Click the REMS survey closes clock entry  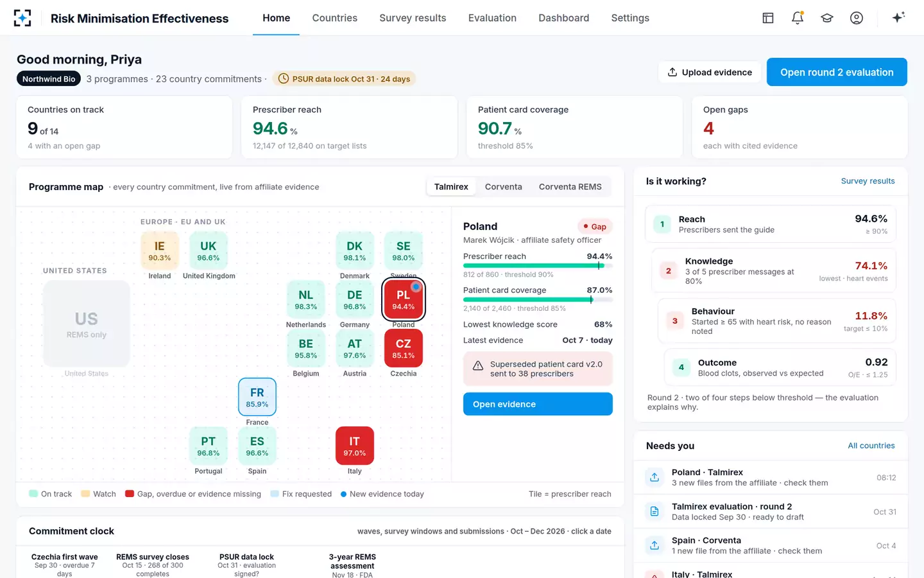click(x=153, y=565)
